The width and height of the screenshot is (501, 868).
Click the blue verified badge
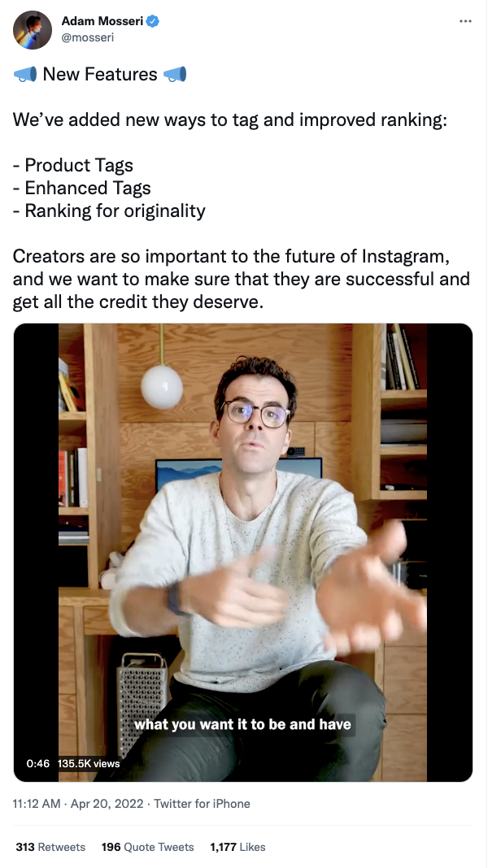point(153,22)
